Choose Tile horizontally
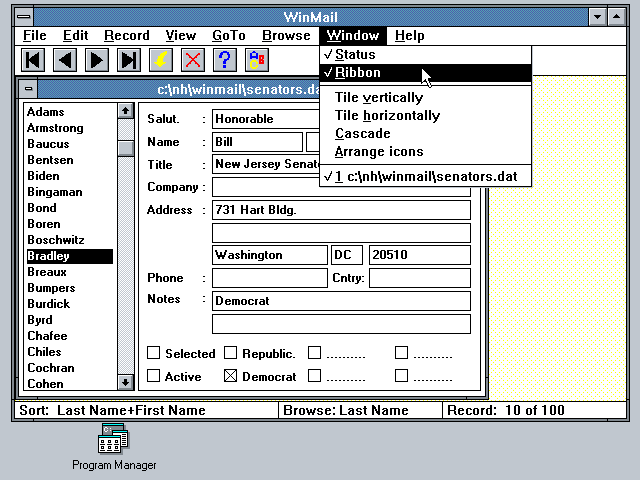640x480 pixels. pos(425,116)
